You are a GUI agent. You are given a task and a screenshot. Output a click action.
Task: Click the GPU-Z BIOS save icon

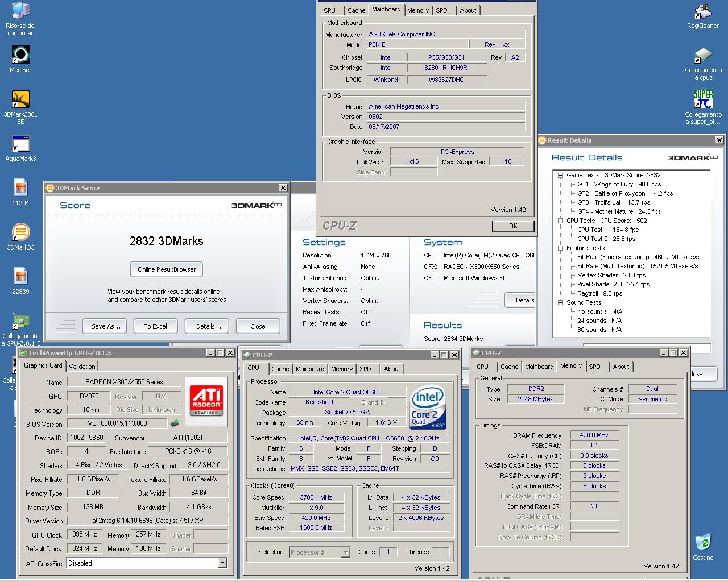tap(175, 423)
